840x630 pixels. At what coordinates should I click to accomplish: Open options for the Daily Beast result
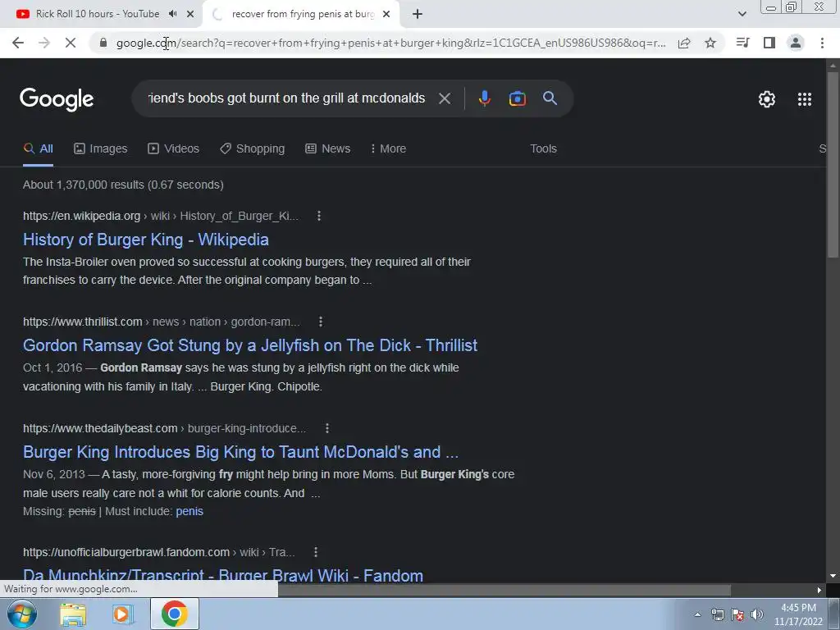[x=326, y=428]
